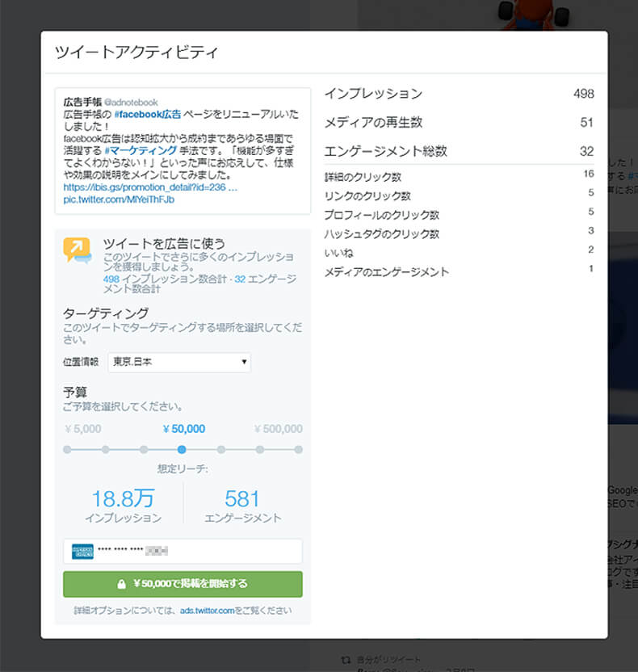
Task: Select the last budget slider stop
Action: [298, 450]
